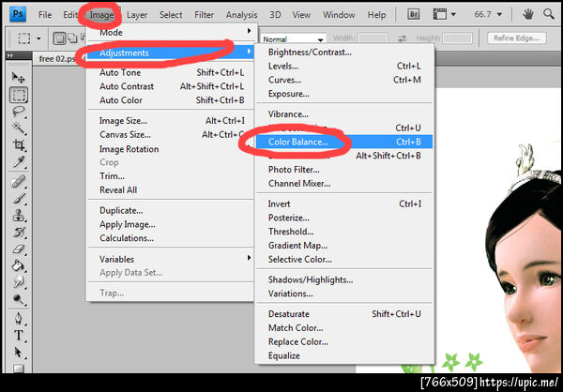Choose Desaturate adjustment

point(344,314)
